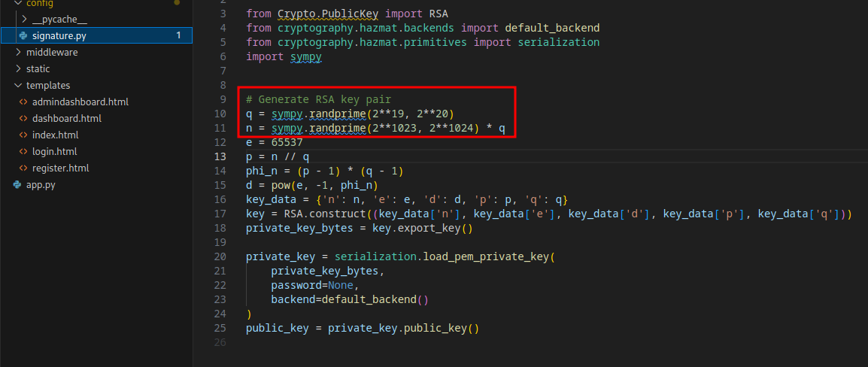Image resolution: width=868 pixels, height=367 pixels.
Task: Click the HTML icon next to login.html
Action: tap(24, 151)
